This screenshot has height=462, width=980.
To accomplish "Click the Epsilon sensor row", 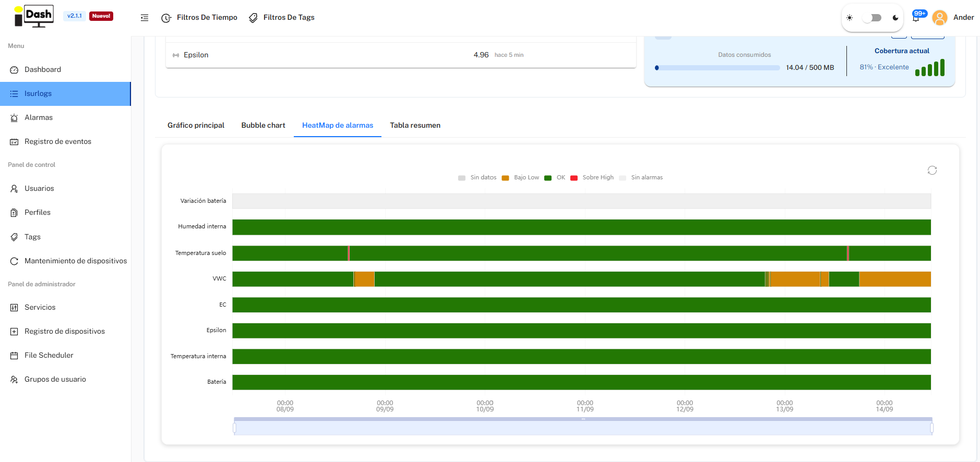I will [401, 55].
